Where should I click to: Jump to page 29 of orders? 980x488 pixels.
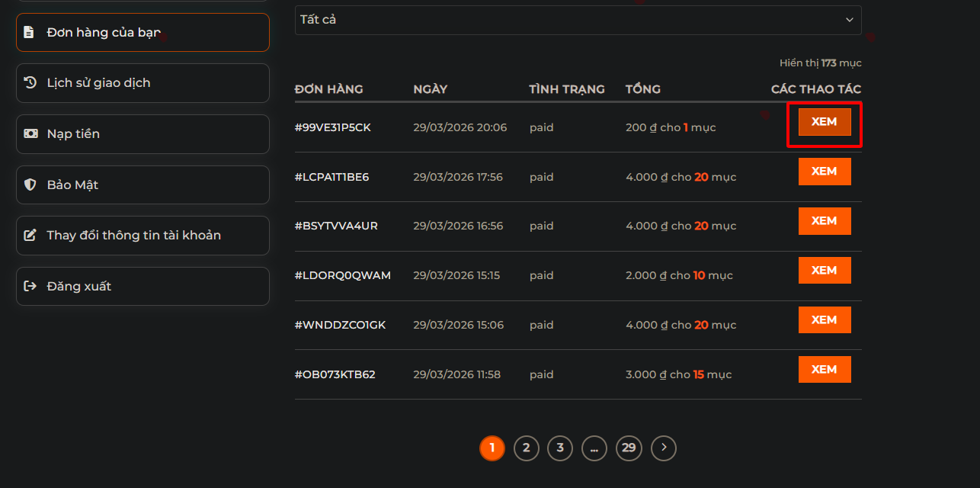[629, 448]
